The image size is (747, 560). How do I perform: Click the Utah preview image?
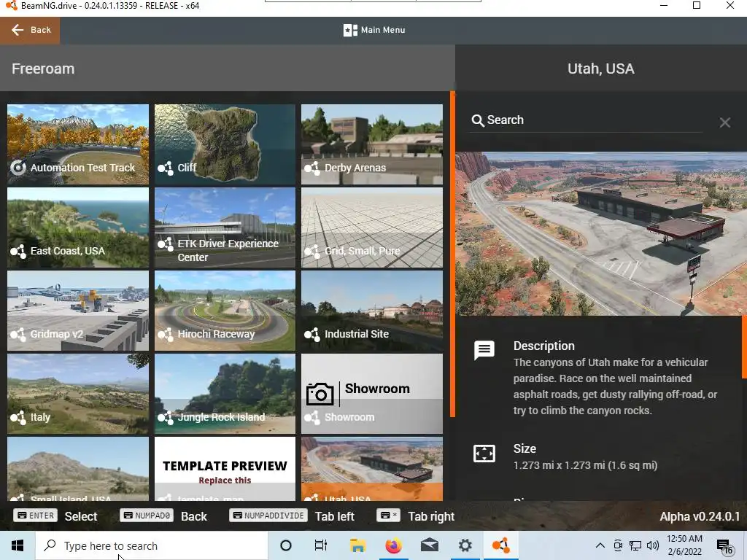pos(601,234)
